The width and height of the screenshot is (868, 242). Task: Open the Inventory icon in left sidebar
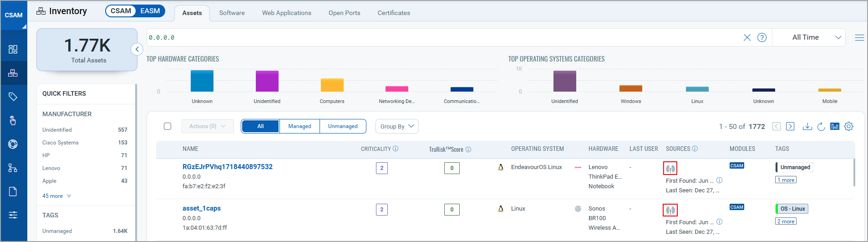[13, 73]
